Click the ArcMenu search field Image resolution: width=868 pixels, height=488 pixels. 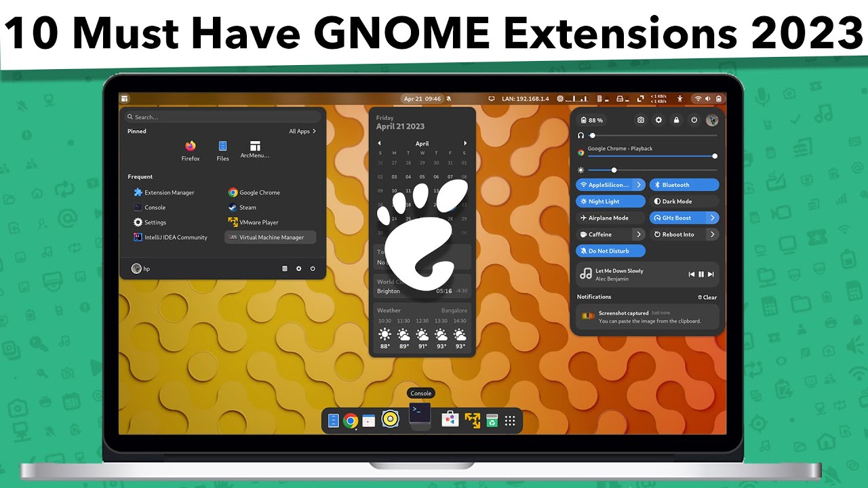(x=223, y=117)
